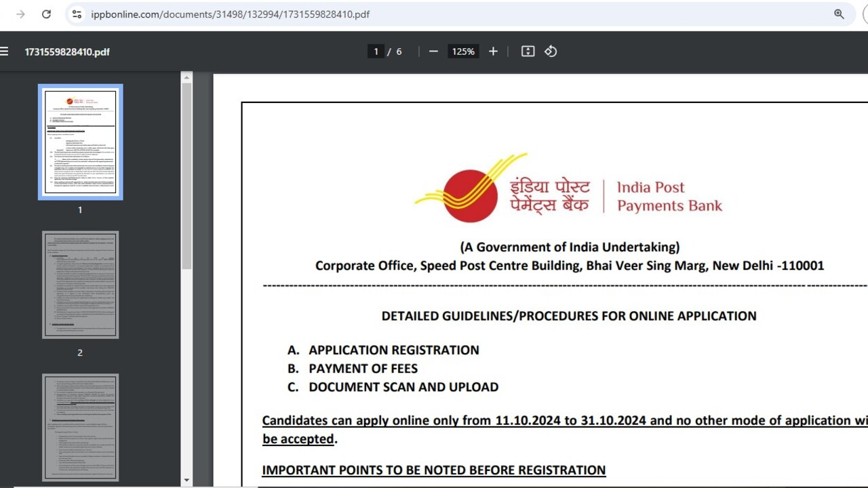
Task: Click the thumbnail panel scroll down arrow
Action: pos(186,481)
